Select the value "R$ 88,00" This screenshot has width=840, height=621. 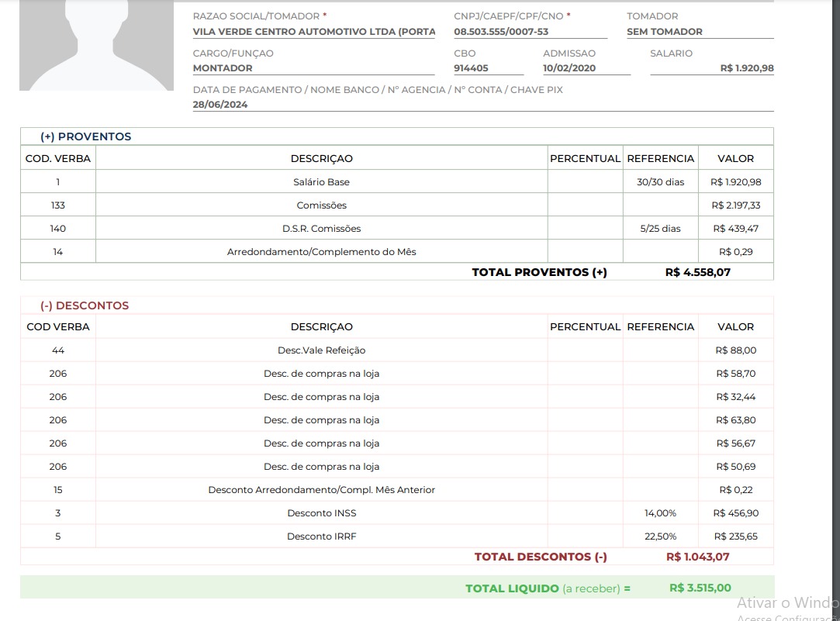[735, 350]
